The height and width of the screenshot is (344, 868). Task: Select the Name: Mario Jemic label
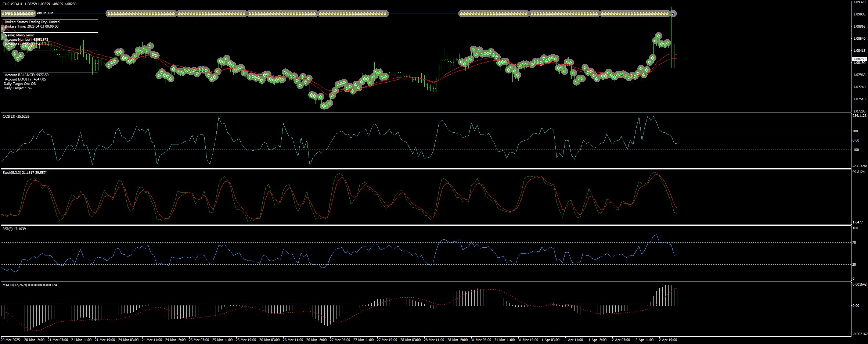pyautogui.click(x=19, y=35)
